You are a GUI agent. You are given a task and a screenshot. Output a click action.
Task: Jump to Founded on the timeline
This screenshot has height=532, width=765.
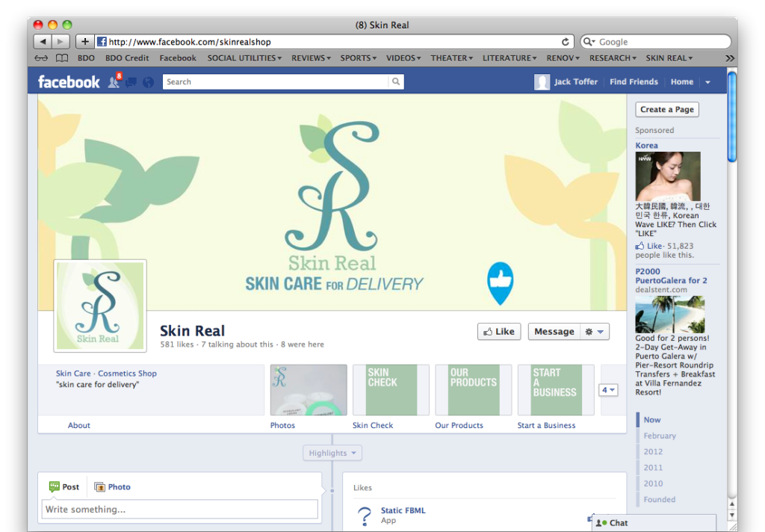click(659, 499)
